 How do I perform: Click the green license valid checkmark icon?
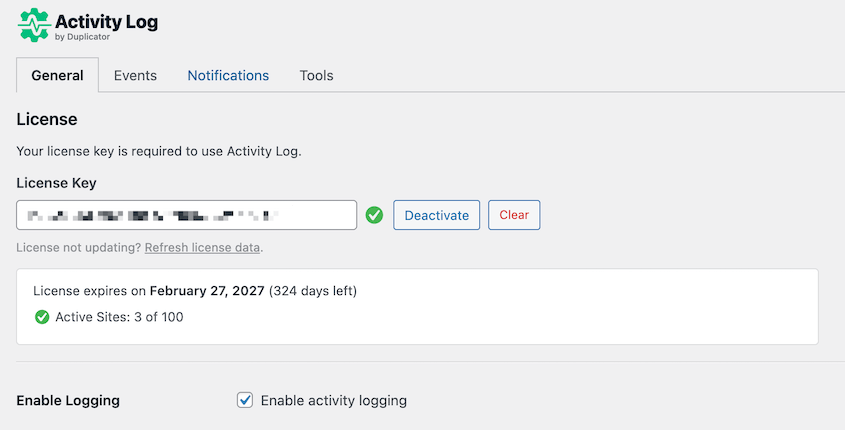point(374,215)
